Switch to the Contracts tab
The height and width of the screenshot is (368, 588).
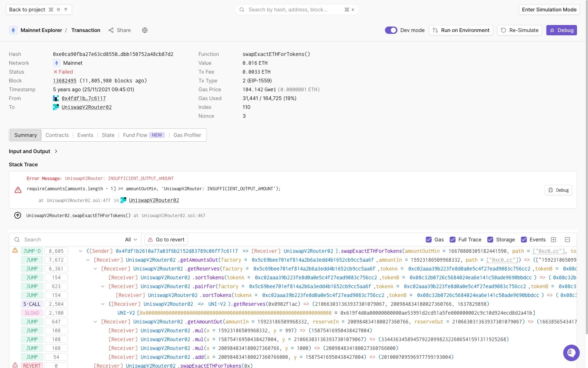57,135
